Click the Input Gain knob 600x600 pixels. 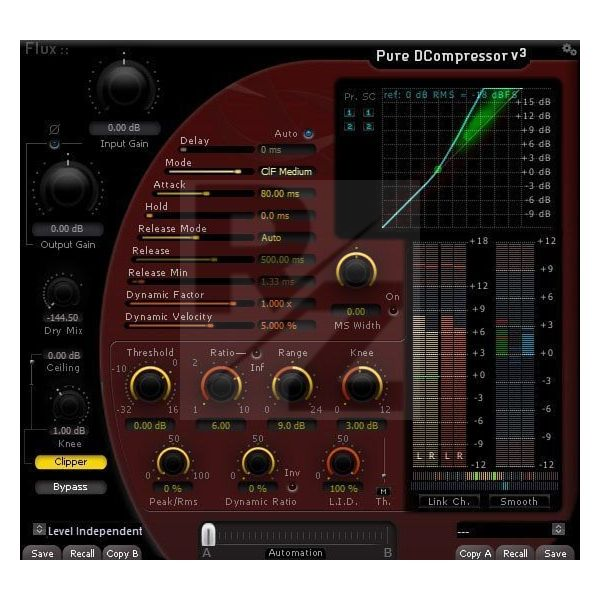tap(124, 88)
